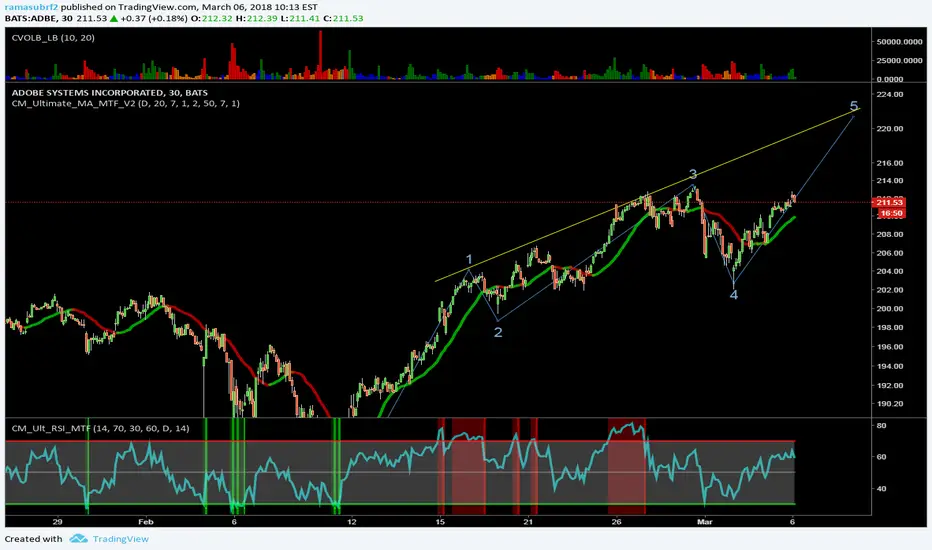
Task: Click the 196.00 price axis label
Action: coord(889,347)
